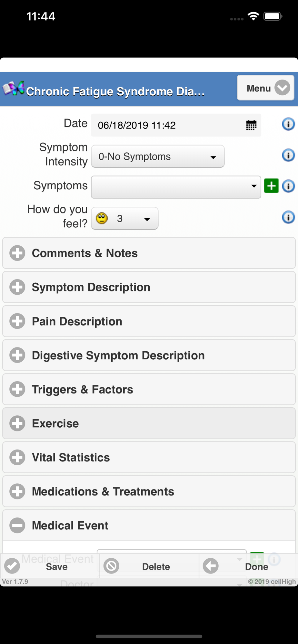Tap the info icon beside the Date field
Image resolution: width=298 pixels, height=644 pixels.
[x=288, y=124]
